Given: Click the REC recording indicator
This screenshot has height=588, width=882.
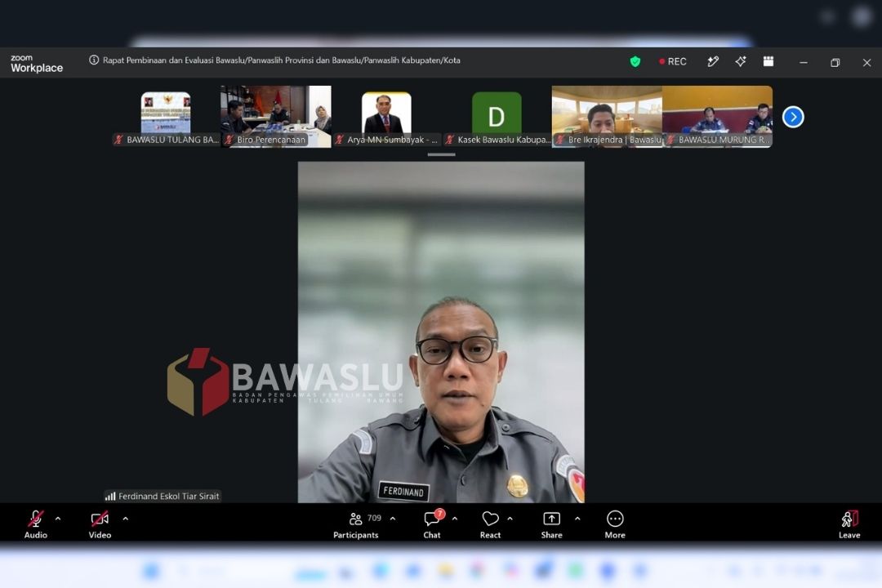Looking at the screenshot, I should click(673, 62).
